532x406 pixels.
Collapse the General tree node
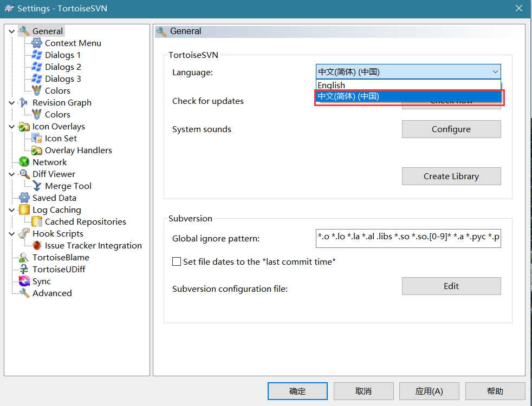click(11, 31)
